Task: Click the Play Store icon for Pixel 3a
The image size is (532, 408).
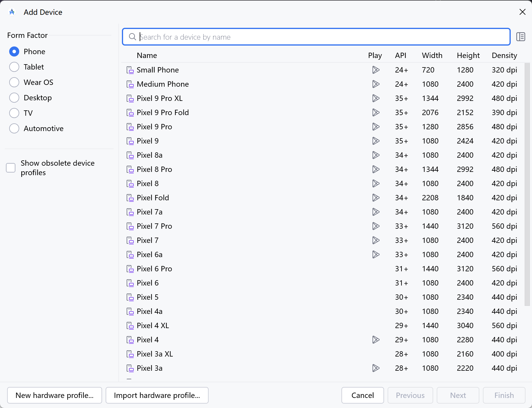Action: [x=375, y=368]
